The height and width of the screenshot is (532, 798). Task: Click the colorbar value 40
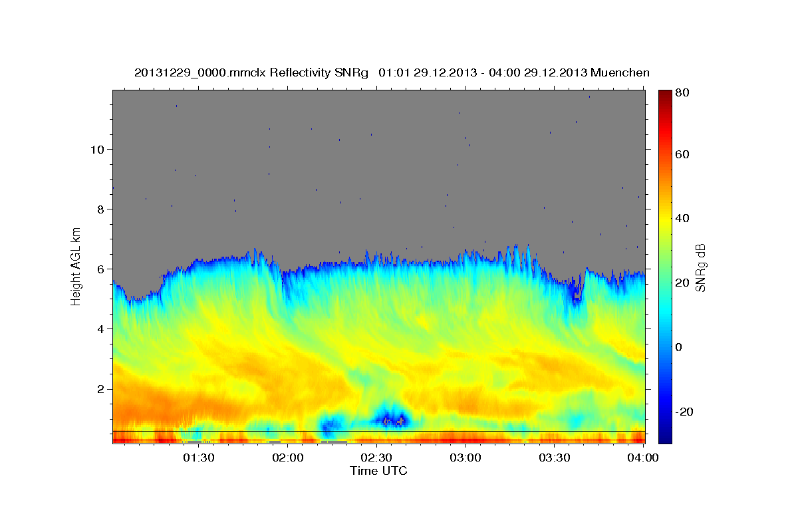[684, 218]
